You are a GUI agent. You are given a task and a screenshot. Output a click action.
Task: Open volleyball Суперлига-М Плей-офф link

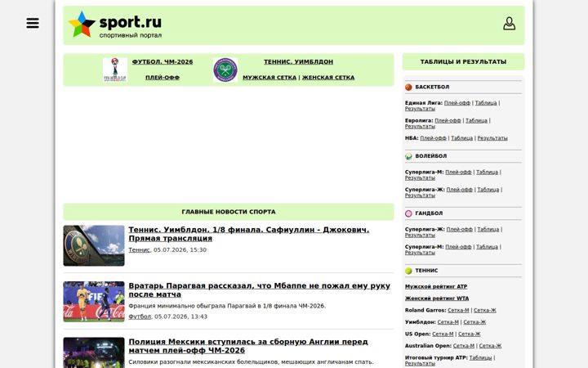(x=458, y=172)
